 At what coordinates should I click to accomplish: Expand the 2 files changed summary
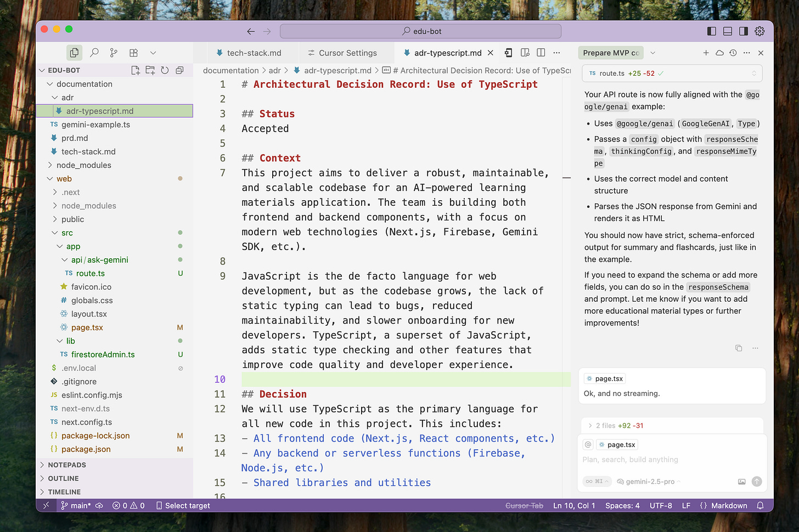point(672,426)
